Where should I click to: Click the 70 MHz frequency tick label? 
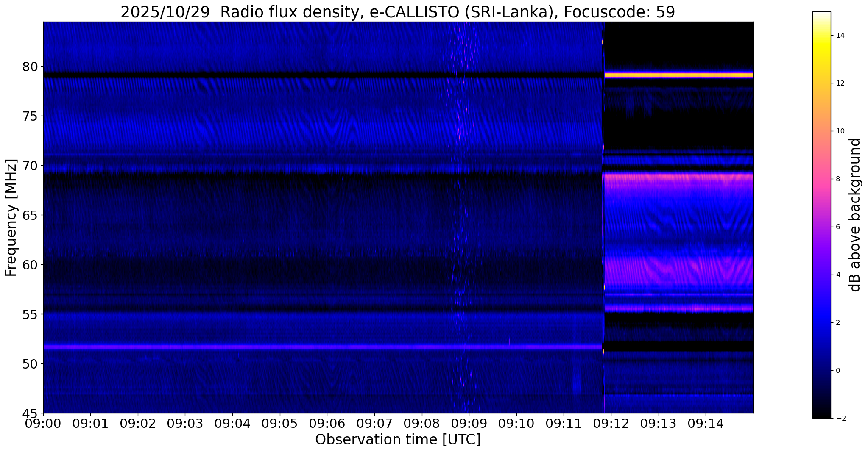tap(30, 166)
